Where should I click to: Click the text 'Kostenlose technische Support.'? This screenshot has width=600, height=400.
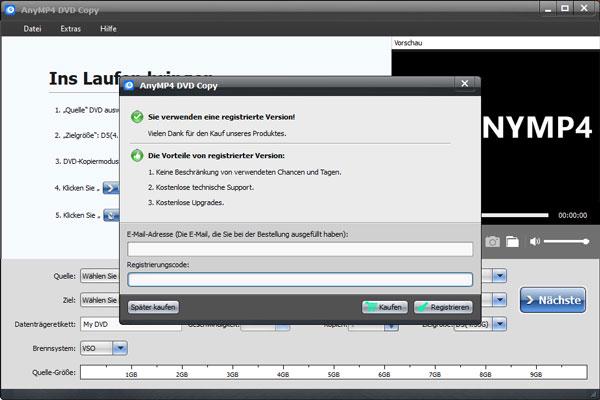204,187
